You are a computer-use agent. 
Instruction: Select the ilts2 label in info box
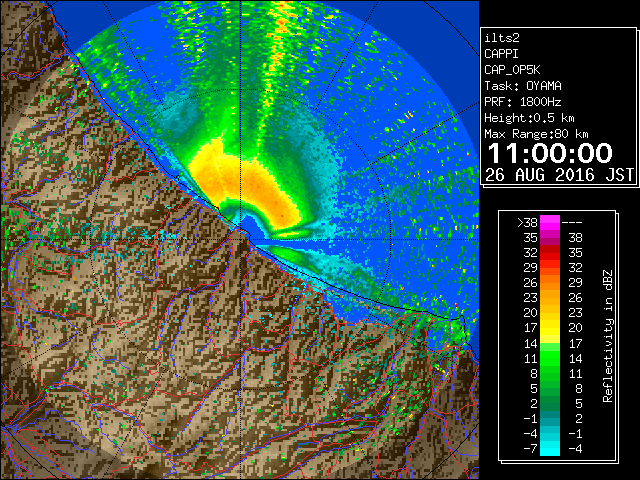point(502,38)
